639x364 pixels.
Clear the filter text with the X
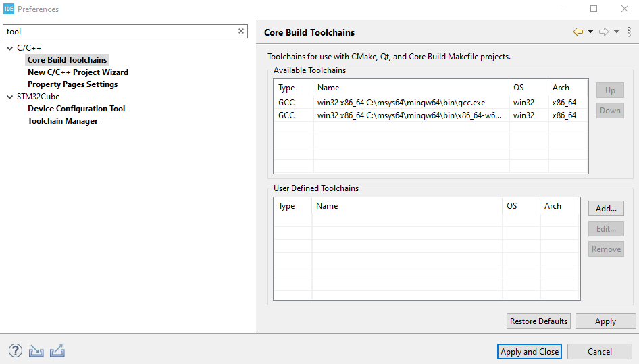(241, 31)
